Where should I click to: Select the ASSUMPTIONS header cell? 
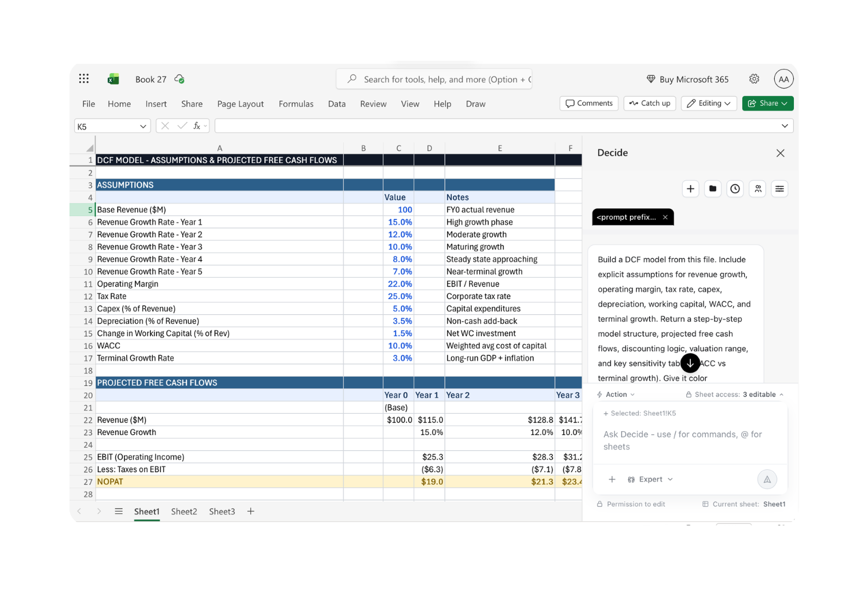click(x=219, y=185)
